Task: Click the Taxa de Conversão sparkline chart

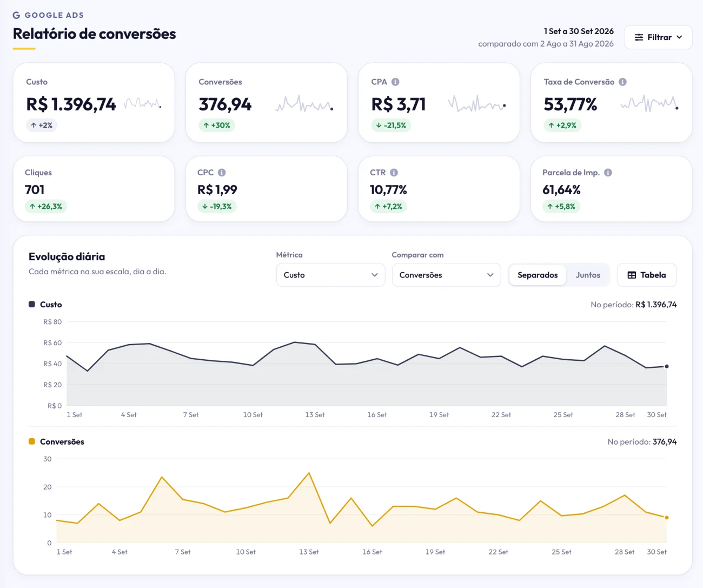Action: (x=649, y=103)
